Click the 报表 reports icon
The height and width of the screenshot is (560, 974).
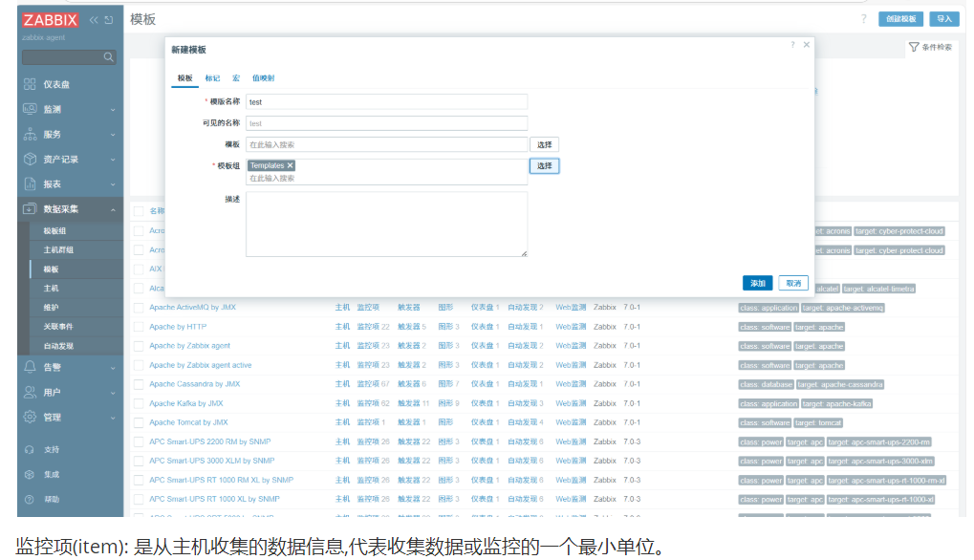click(x=30, y=183)
